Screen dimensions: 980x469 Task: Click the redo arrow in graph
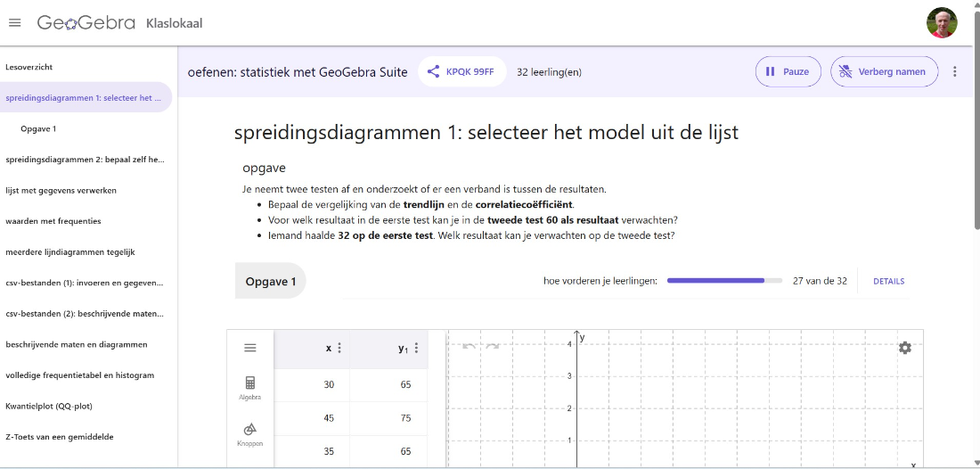(x=492, y=346)
